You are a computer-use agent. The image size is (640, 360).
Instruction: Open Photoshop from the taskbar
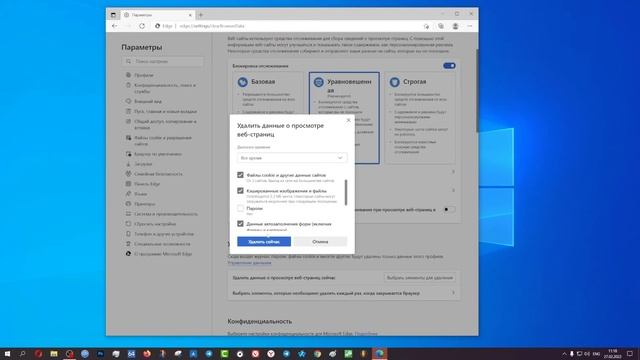[x=100, y=353]
